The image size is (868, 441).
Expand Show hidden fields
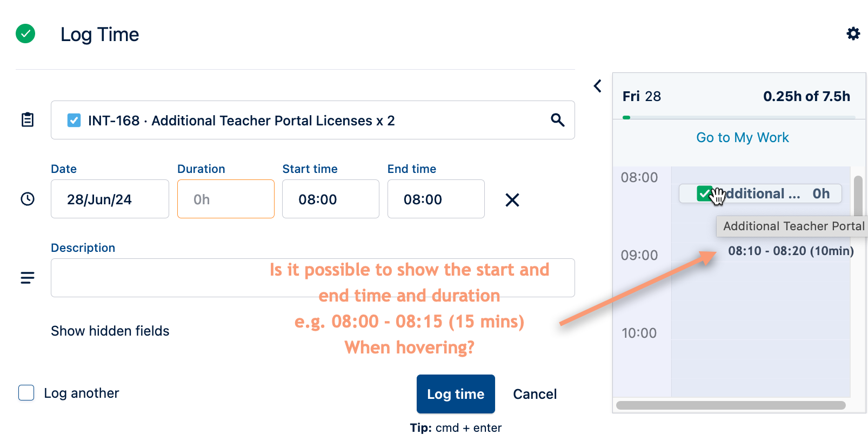[110, 331]
